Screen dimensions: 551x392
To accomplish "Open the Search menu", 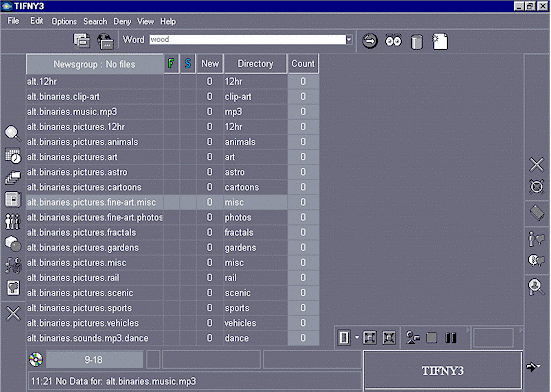I will (95, 21).
